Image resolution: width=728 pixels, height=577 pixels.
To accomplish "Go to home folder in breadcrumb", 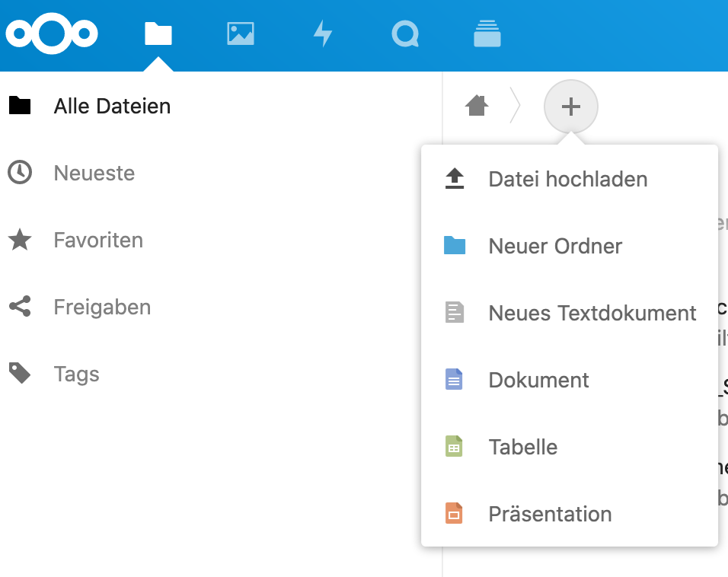I will point(477,106).
